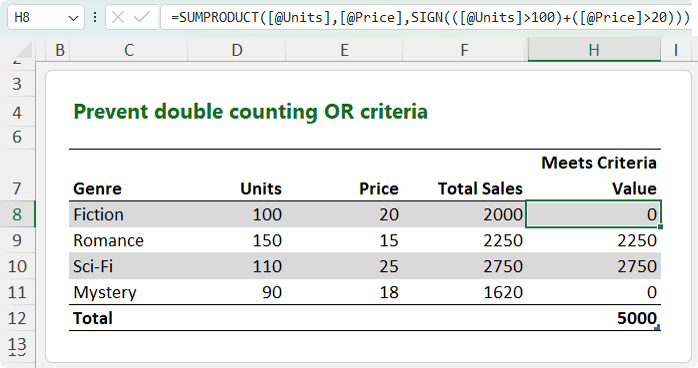
Task: Select row 8 header
Action: click(x=17, y=214)
